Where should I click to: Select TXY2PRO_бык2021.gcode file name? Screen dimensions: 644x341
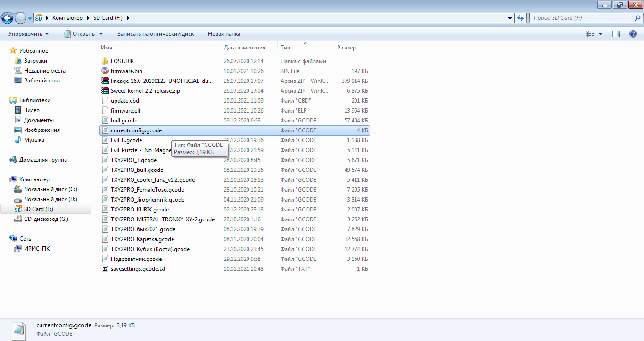143,229
